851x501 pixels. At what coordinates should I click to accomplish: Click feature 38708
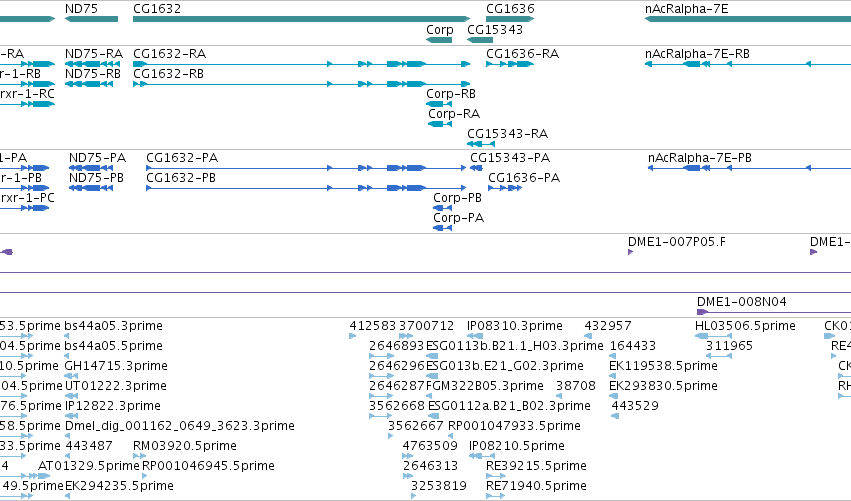576,386
